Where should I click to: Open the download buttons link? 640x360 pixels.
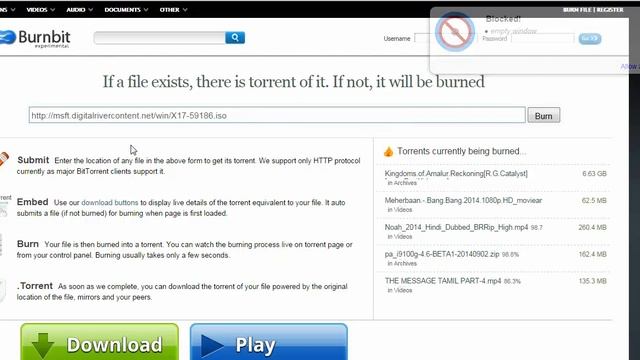click(x=110, y=202)
